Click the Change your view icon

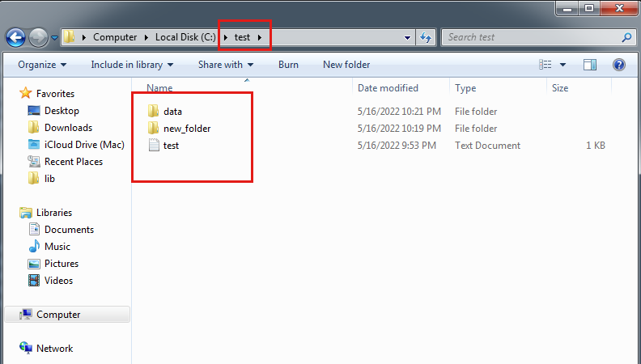click(x=545, y=65)
